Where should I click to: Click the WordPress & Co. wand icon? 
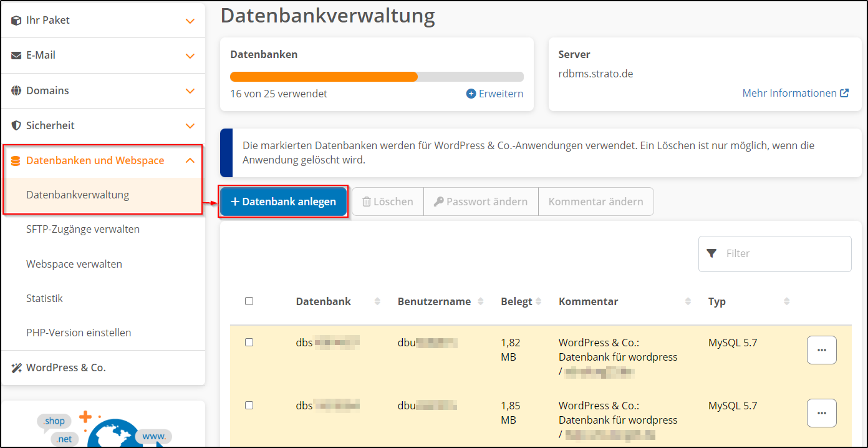pyautogui.click(x=16, y=368)
